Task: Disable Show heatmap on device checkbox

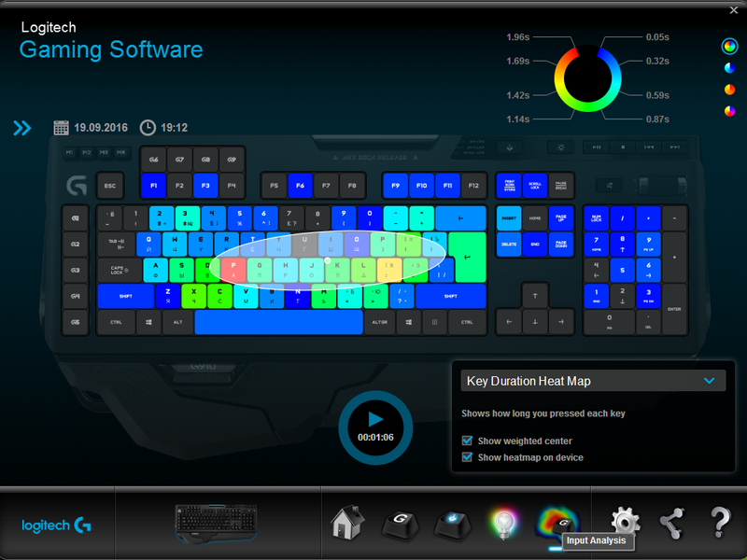Action: click(468, 457)
